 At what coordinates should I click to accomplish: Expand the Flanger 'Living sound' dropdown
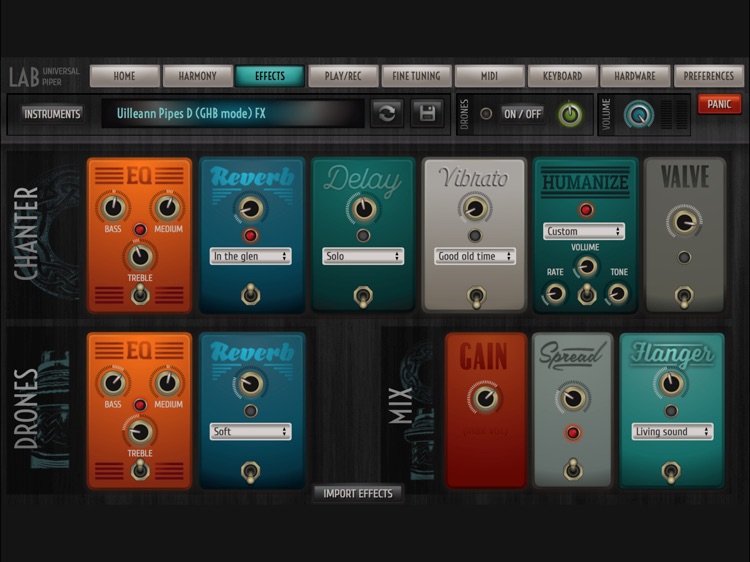[x=672, y=432]
